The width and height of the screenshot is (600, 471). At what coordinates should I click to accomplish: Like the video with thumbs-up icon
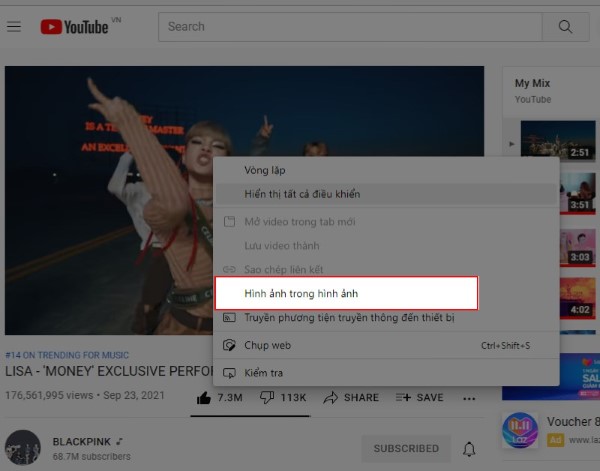(205, 397)
